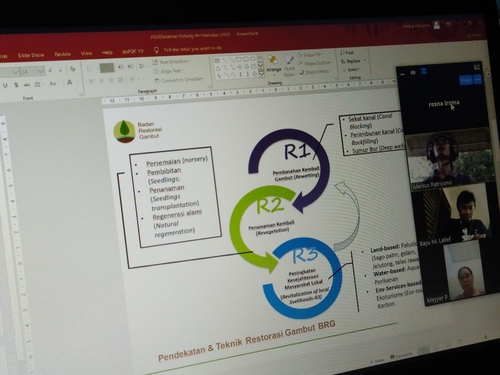Open the Arrange shapes menu
500x375 pixels.
coord(273,64)
